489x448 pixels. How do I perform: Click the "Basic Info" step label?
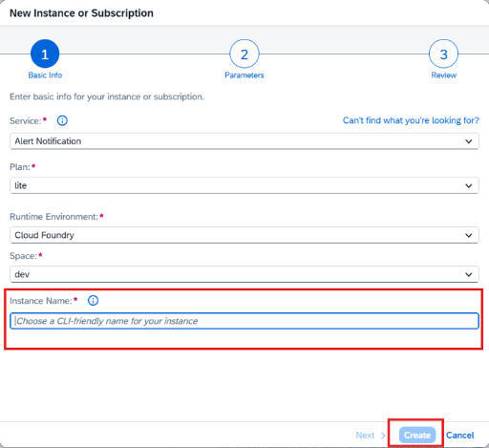tap(45, 75)
